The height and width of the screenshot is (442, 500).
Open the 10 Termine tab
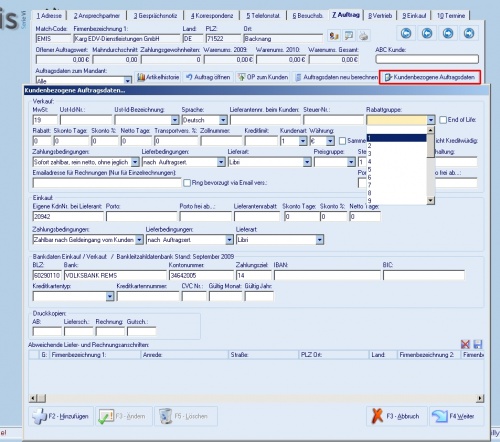click(451, 16)
